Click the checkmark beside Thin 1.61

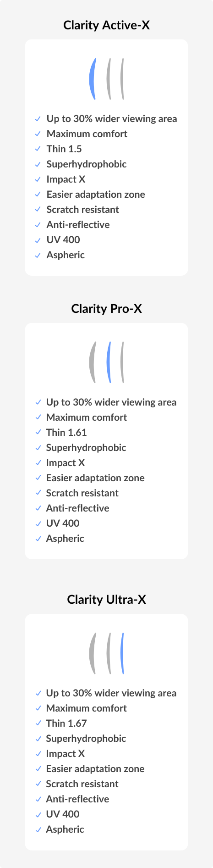(38, 433)
